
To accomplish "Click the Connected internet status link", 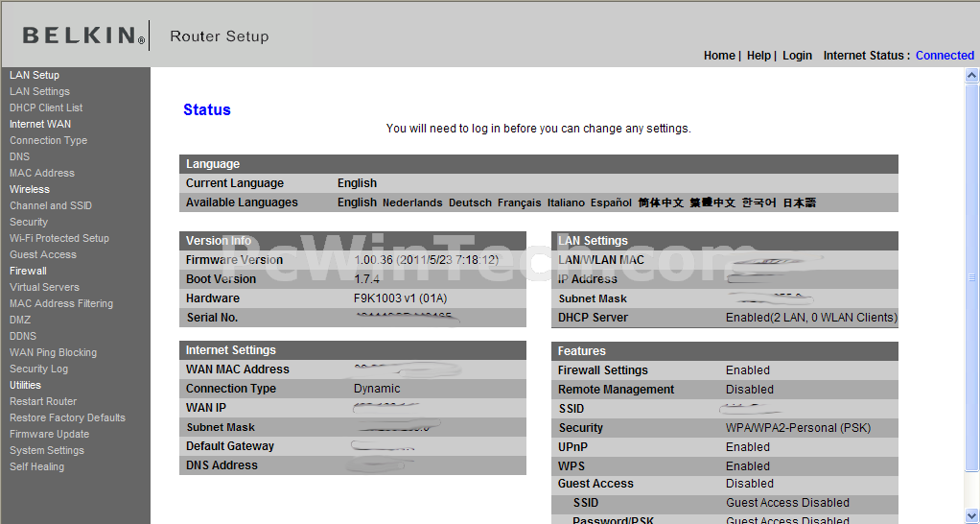I will [945, 56].
